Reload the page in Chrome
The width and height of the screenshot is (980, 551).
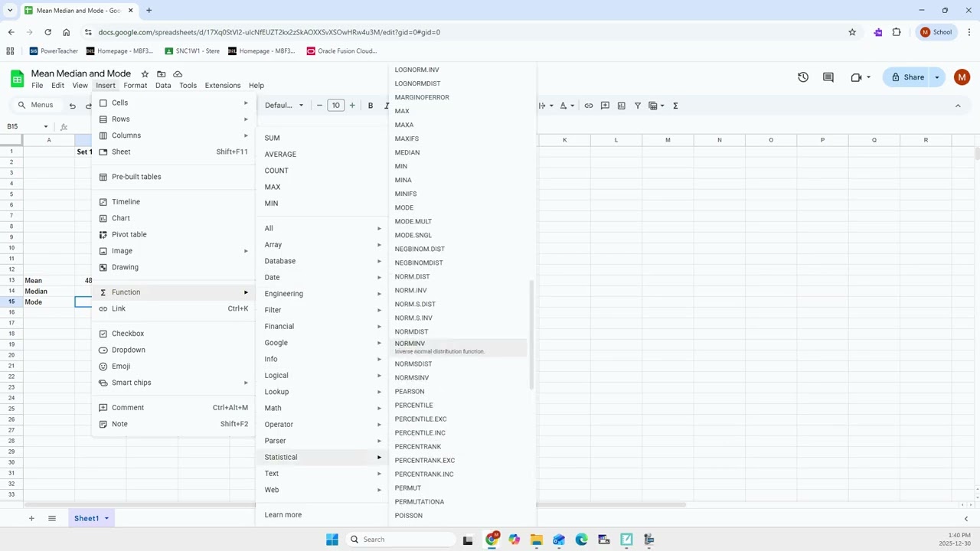[x=47, y=32]
